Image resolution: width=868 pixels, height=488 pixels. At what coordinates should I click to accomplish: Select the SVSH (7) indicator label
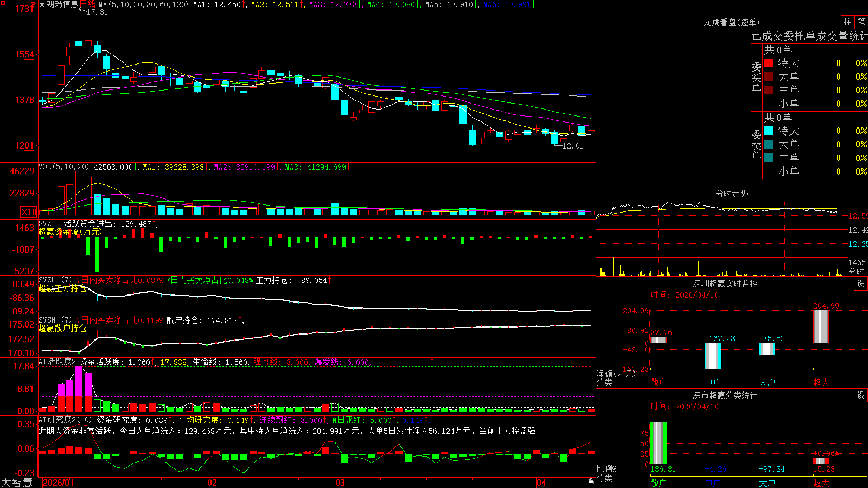coord(55,320)
